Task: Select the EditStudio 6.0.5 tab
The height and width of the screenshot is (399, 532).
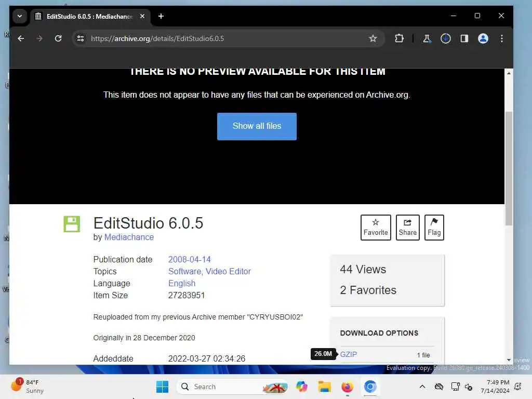Action: pyautogui.click(x=88, y=16)
